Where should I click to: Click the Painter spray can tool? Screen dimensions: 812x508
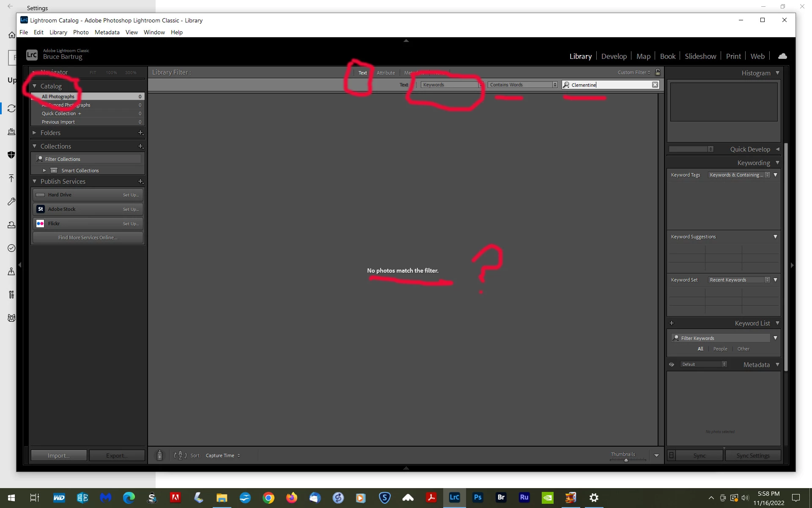[x=159, y=456]
